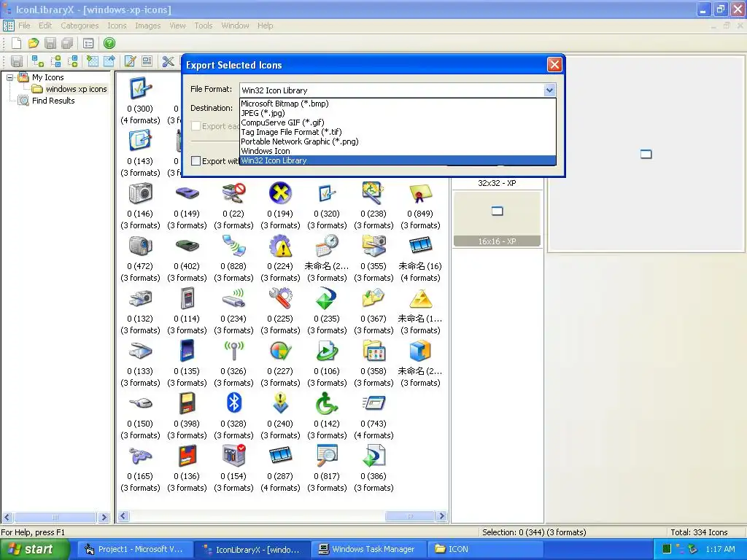
Task: Click the export image toolbar icon
Action: (109, 61)
